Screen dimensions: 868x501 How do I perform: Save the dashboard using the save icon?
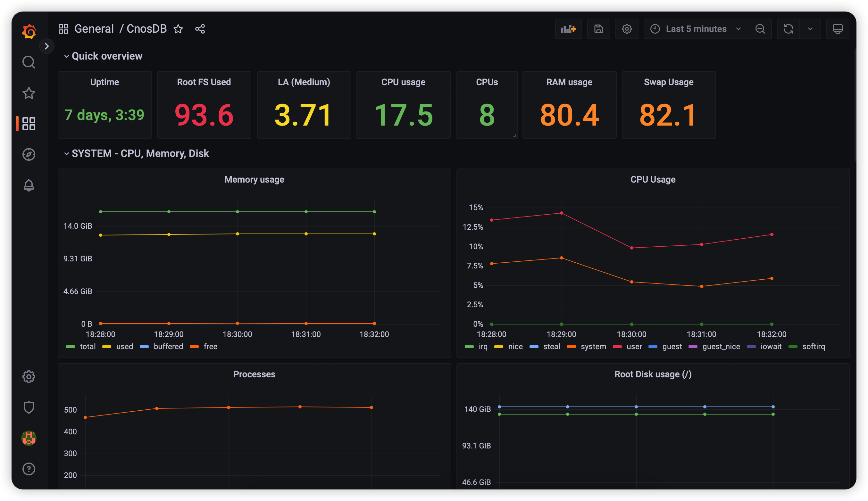[x=599, y=29]
